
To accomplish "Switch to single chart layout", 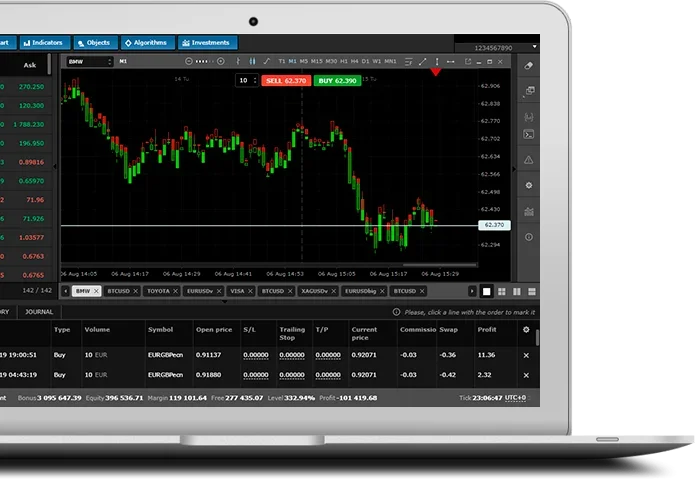I will point(487,292).
